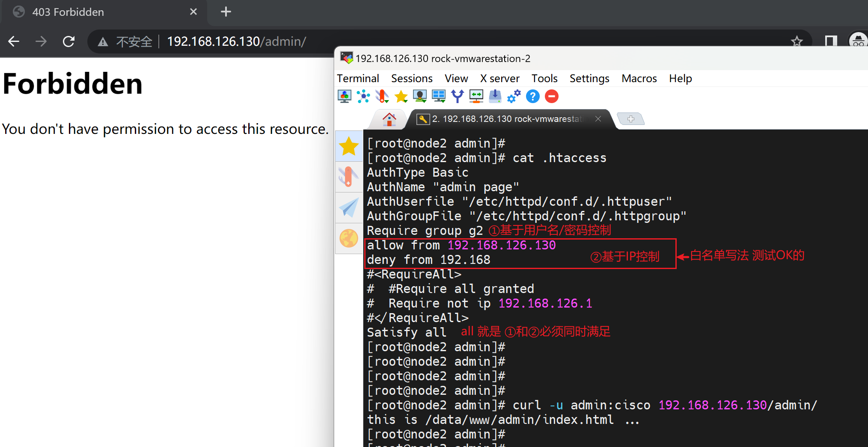This screenshot has width=868, height=447.
Task: Click new tab plus button in MobaXterm
Action: point(631,119)
